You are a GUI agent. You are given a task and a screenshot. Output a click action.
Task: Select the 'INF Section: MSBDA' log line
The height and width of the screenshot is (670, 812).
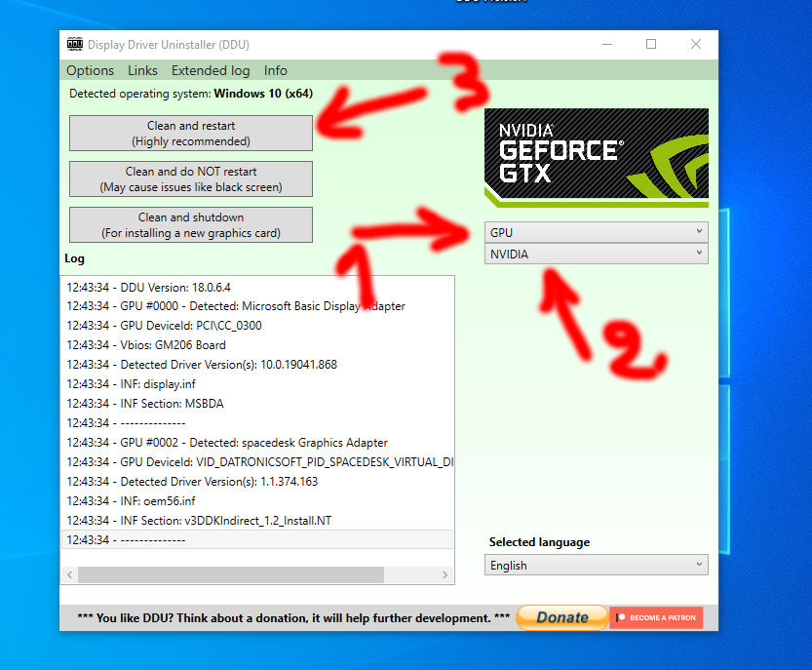point(257,404)
